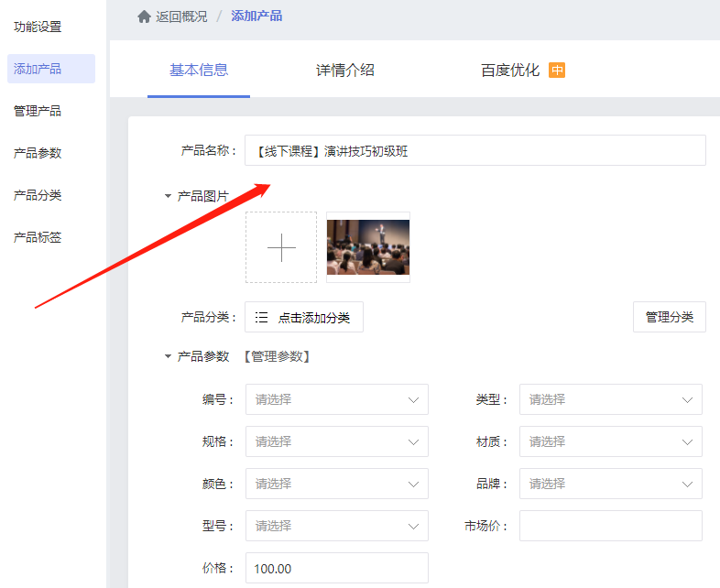
Task: Open the 类型 dropdown
Action: [x=610, y=399]
